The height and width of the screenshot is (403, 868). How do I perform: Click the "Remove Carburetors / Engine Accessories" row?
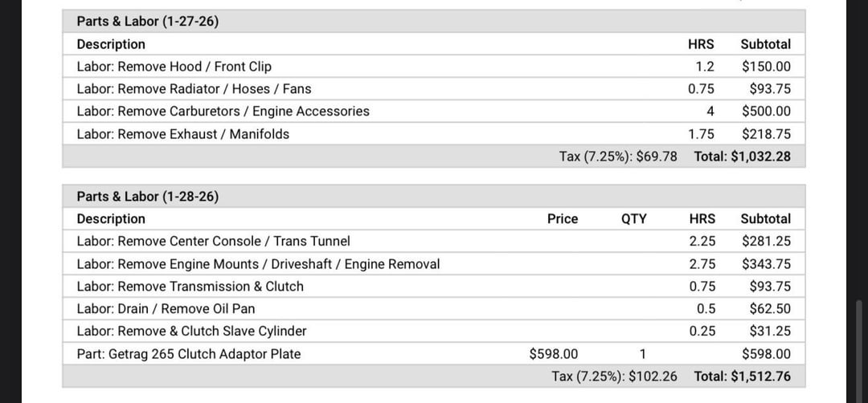[x=223, y=112]
